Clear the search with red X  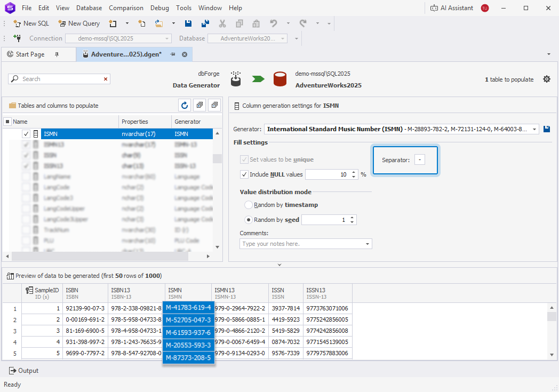point(106,79)
